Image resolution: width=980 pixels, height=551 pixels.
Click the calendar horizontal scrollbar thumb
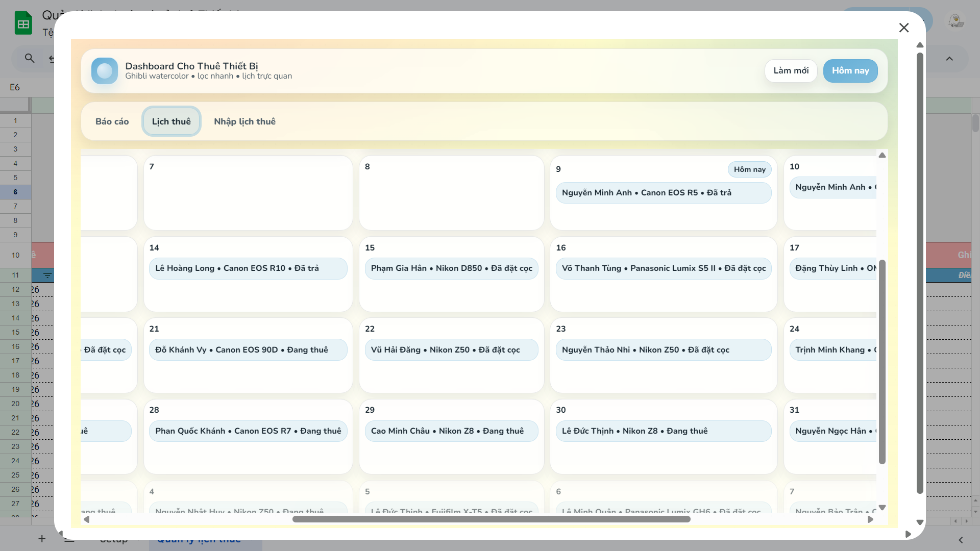click(x=491, y=519)
